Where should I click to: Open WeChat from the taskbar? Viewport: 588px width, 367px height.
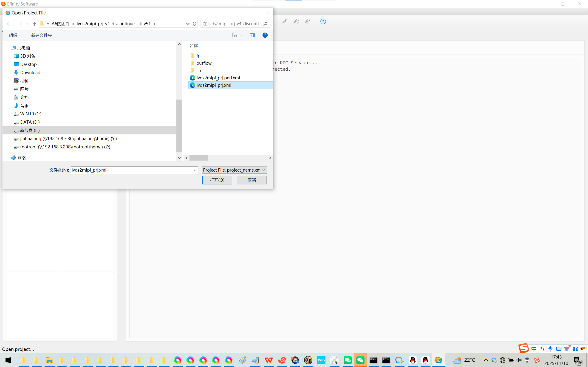tap(348, 360)
